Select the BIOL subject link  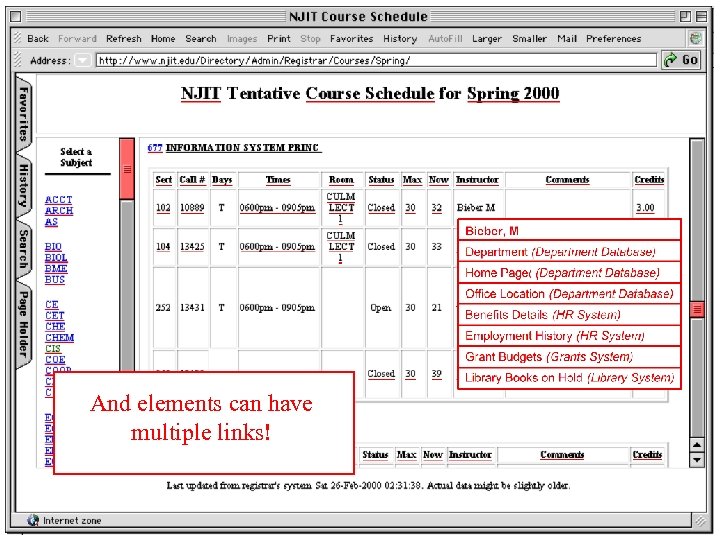56,258
